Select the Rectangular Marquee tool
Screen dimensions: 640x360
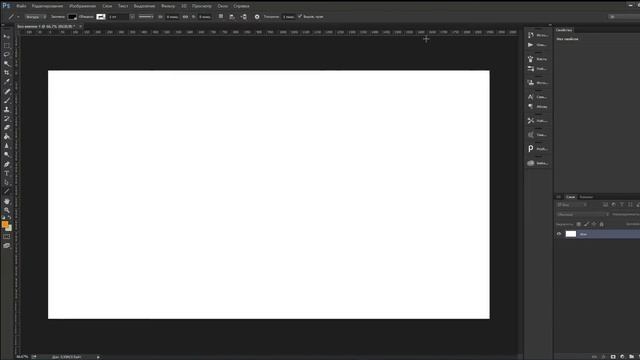tap(7, 46)
